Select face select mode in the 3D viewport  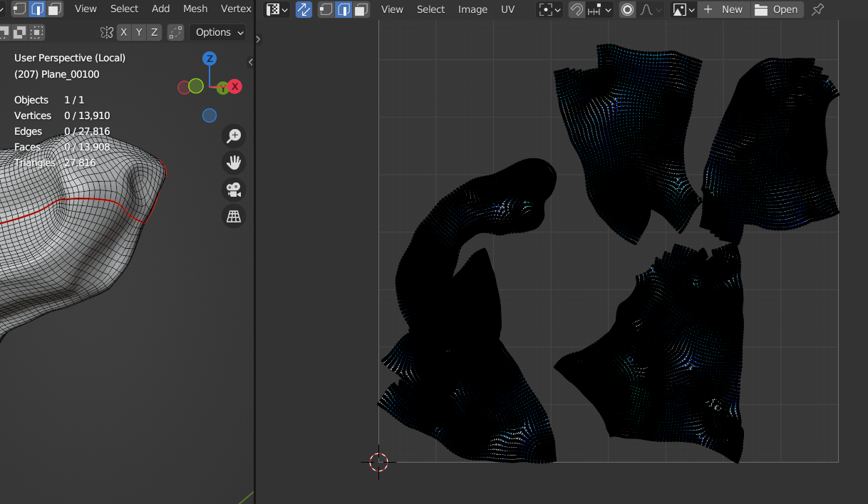(x=55, y=9)
